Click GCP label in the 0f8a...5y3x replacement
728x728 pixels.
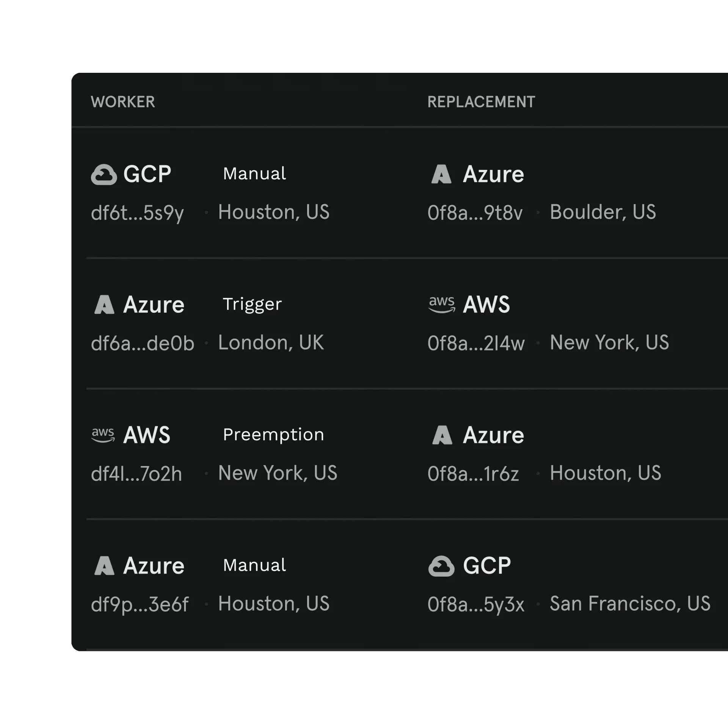pyautogui.click(x=487, y=566)
